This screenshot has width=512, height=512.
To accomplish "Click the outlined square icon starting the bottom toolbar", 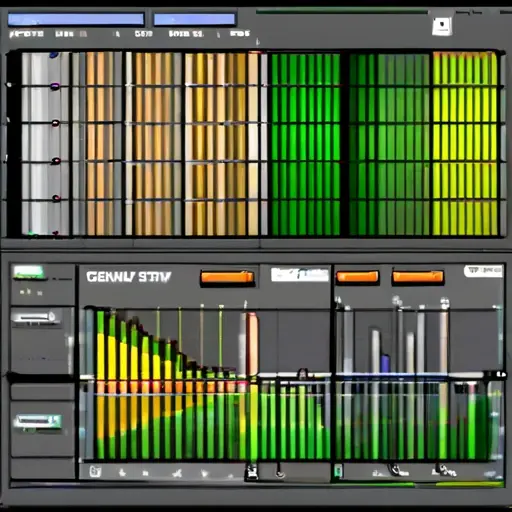I will (95, 471).
